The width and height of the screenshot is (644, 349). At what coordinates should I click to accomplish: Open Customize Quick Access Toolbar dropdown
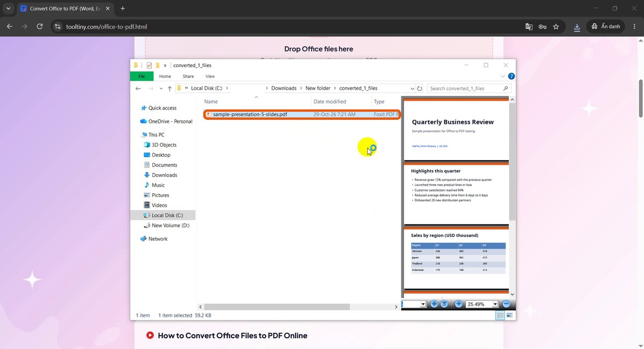point(165,66)
